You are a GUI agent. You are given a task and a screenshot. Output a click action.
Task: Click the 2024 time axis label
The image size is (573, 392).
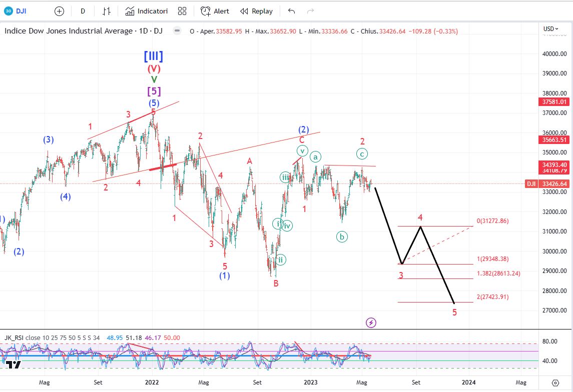pyautogui.click(x=469, y=382)
